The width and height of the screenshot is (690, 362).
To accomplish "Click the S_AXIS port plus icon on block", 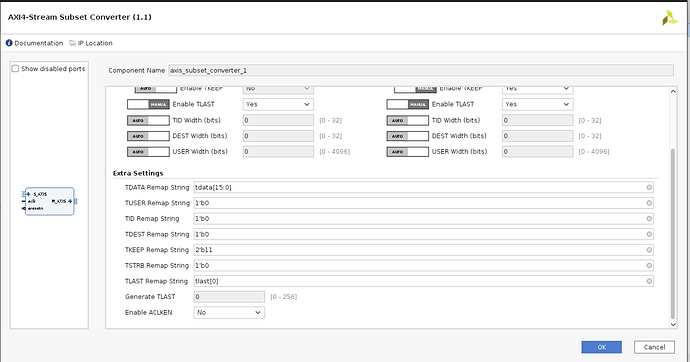I will [x=29, y=194].
